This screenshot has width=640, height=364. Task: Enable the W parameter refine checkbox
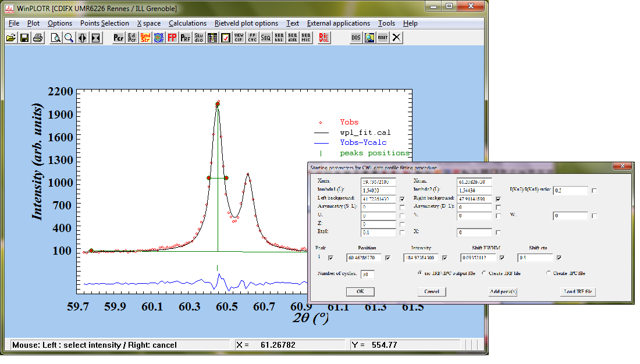(x=594, y=216)
